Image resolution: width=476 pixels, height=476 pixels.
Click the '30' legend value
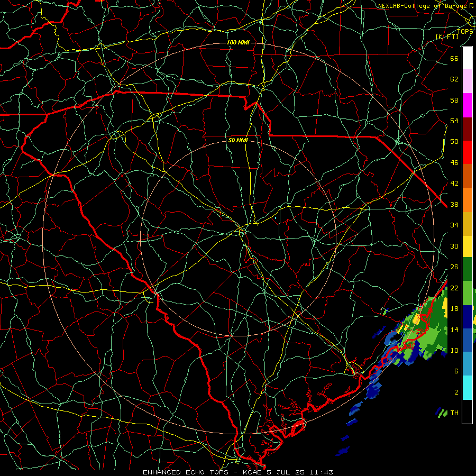coord(454,246)
